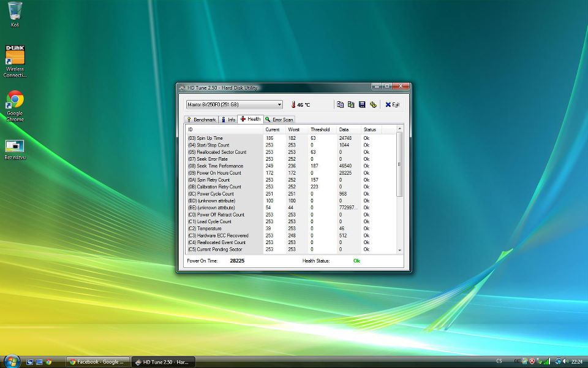Click the copy screenshot to clipboard icon
Screen dimensions: 588x368
tap(351, 104)
